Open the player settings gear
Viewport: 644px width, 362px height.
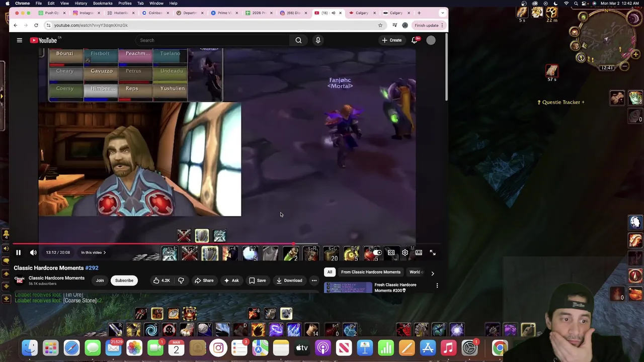pyautogui.click(x=405, y=252)
